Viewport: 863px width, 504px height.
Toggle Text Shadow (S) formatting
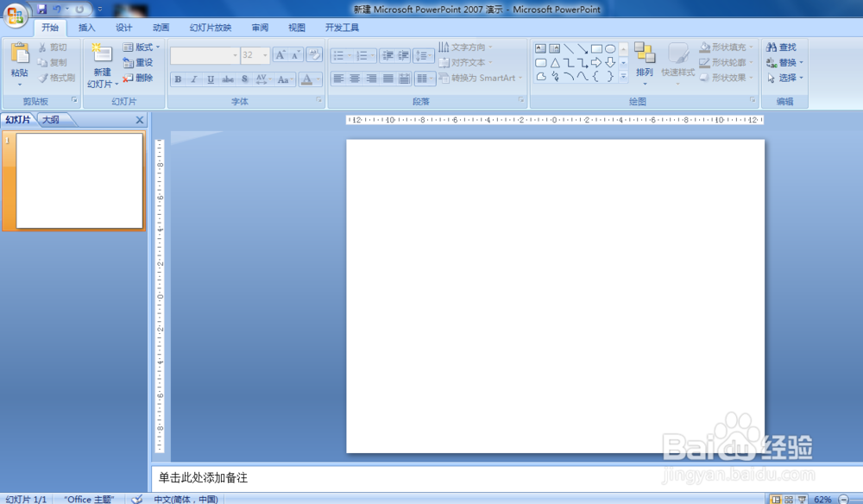244,79
